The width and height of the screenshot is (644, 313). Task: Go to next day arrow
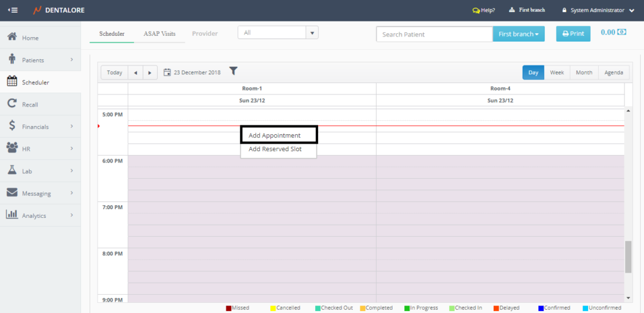click(150, 72)
